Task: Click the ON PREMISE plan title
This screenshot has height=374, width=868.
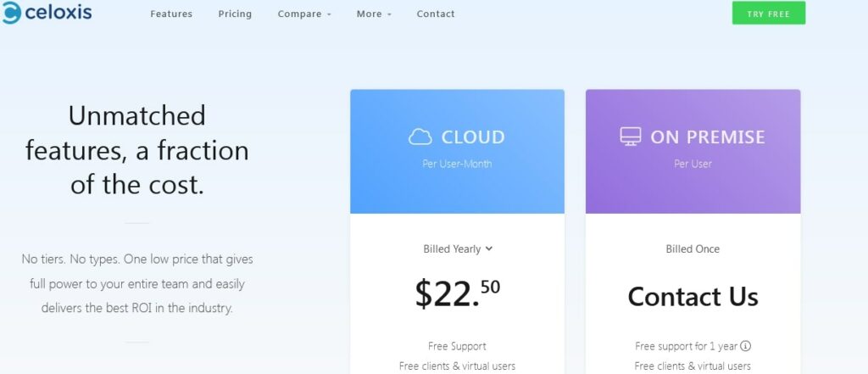Action: (708, 137)
